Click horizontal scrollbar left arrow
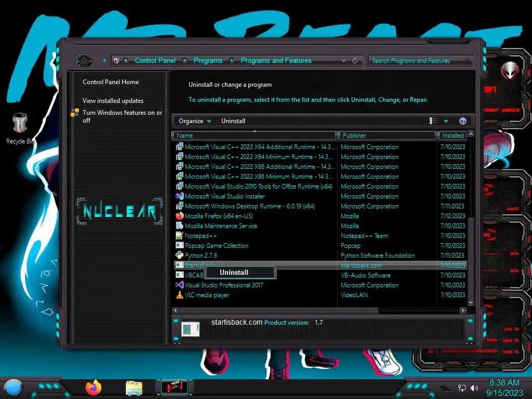Viewport: 532px width, 399px height. point(175,311)
